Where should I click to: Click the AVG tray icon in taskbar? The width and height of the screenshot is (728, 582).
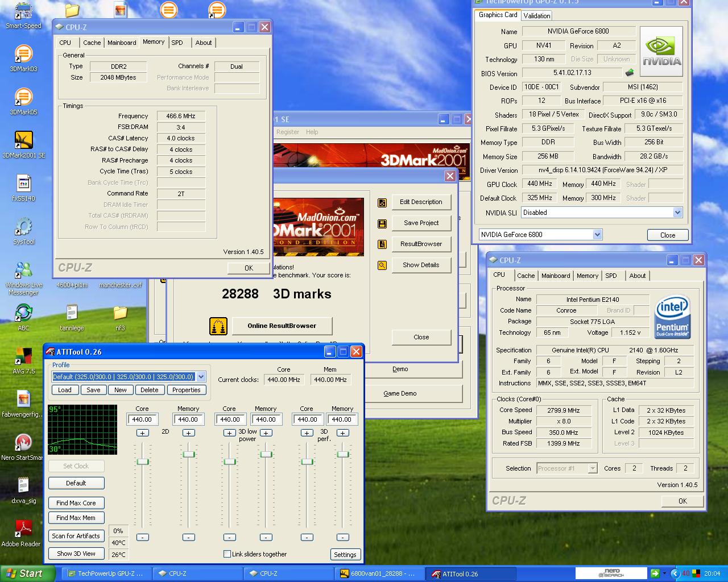pos(696,573)
